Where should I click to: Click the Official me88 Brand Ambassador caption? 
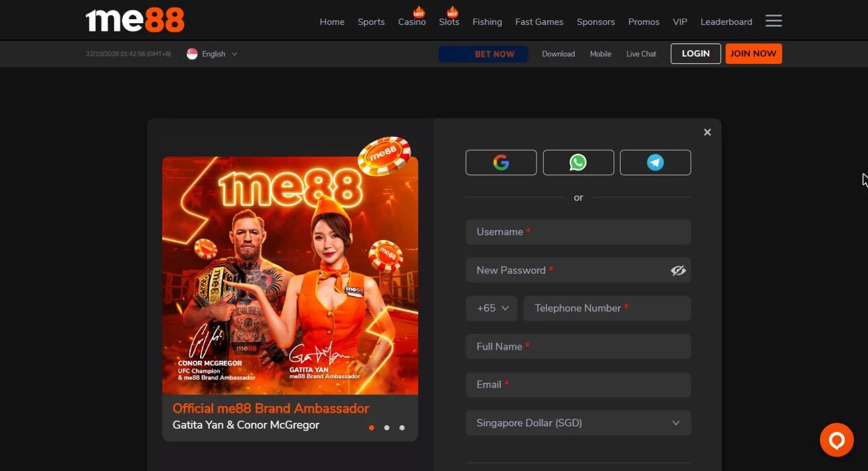tap(271, 408)
